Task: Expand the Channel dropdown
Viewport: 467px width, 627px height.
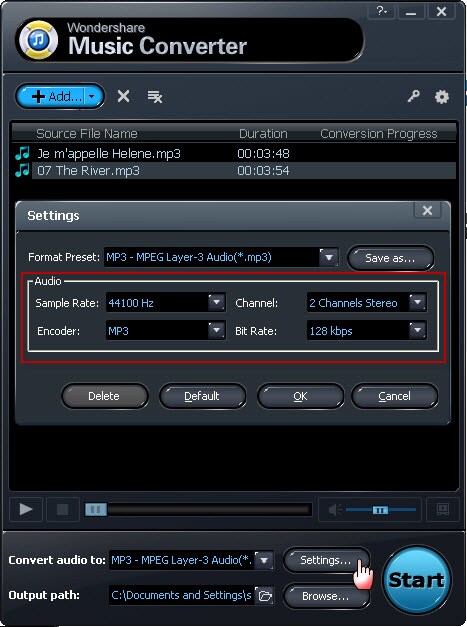Action: coord(417,302)
